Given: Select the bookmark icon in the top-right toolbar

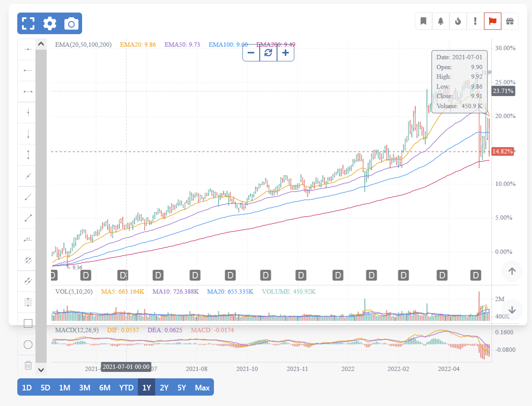Looking at the screenshot, I should (x=423, y=21).
